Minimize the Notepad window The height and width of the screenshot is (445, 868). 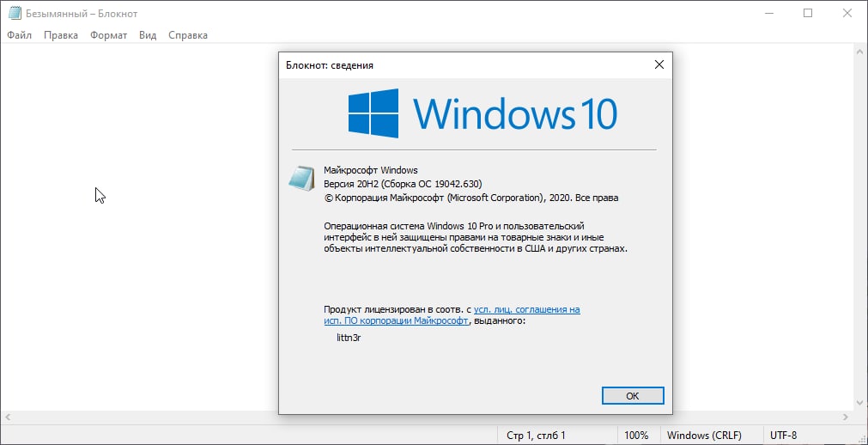[768, 13]
